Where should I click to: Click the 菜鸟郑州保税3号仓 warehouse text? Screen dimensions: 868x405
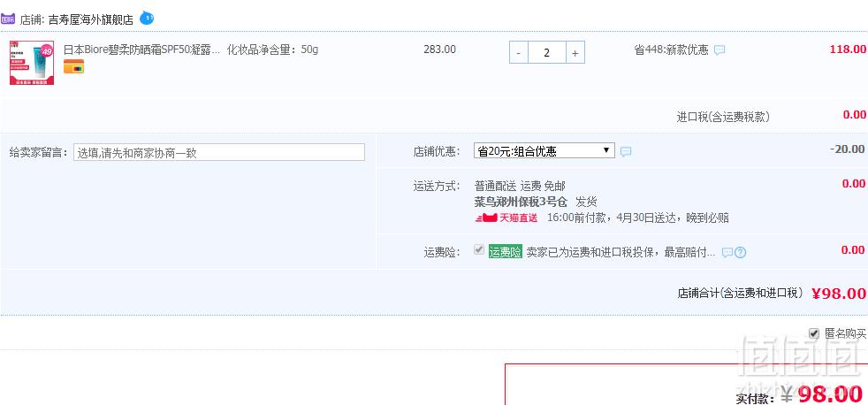click(522, 202)
